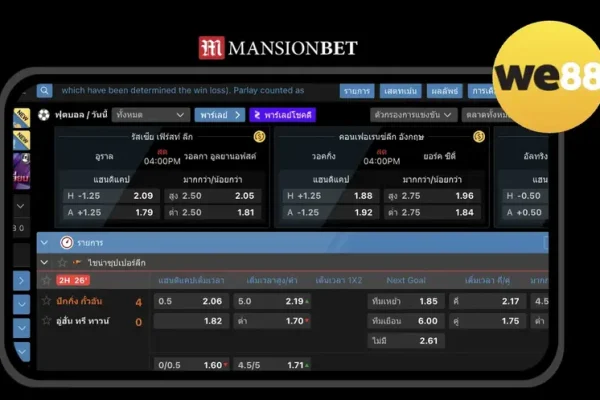Collapse the blue รายการ section chevron
Image resolution: width=600 pixels, height=400 pixels.
click(45, 242)
